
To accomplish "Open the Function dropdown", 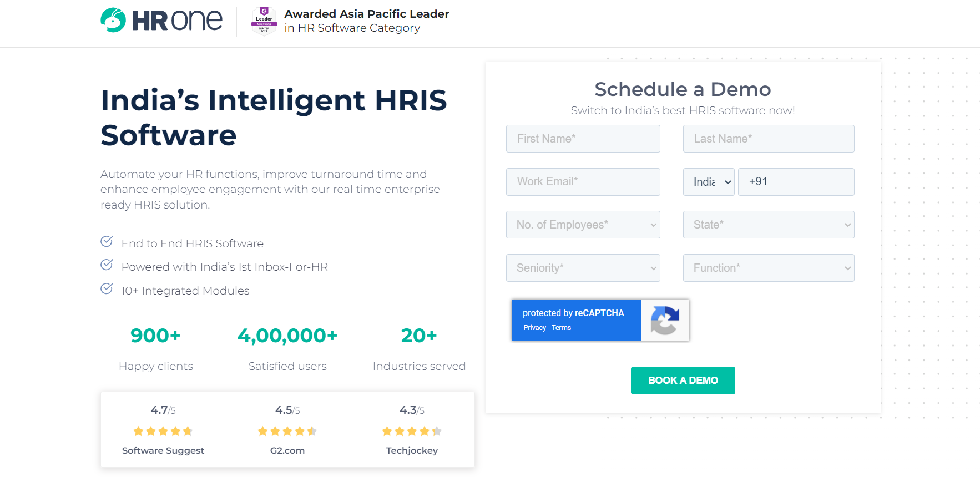I will click(768, 268).
